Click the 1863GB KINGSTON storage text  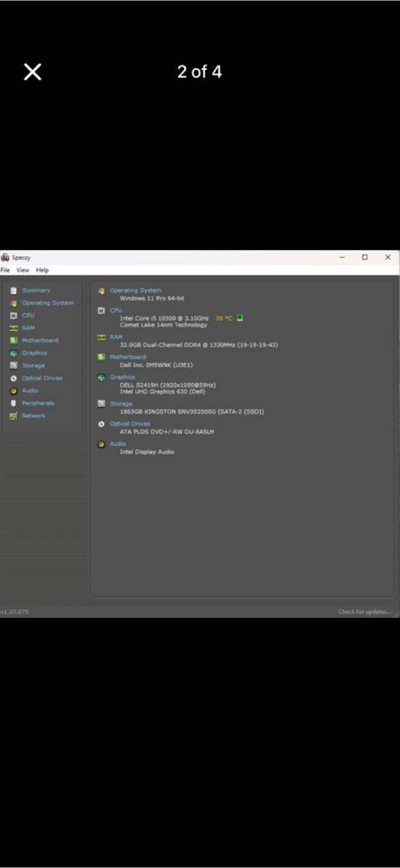pyautogui.click(x=191, y=412)
